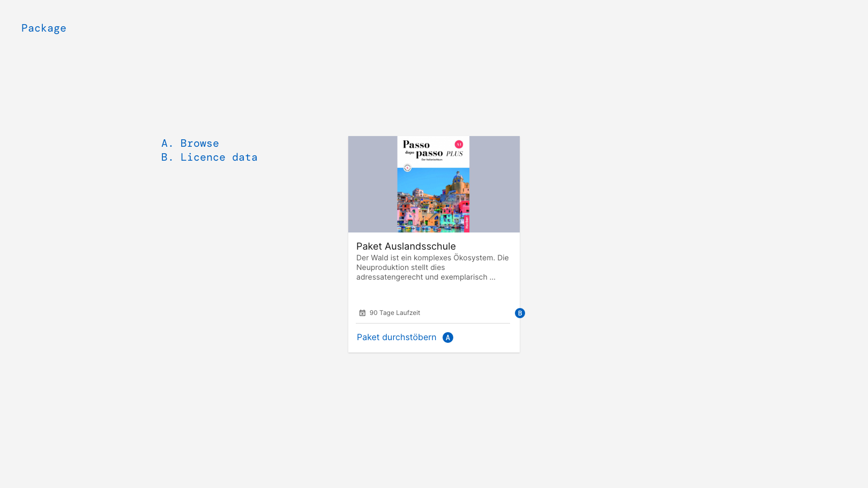This screenshot has height=488, width=868.
Task: Open the Paket durchstöbern link
Action: point(396,337)
